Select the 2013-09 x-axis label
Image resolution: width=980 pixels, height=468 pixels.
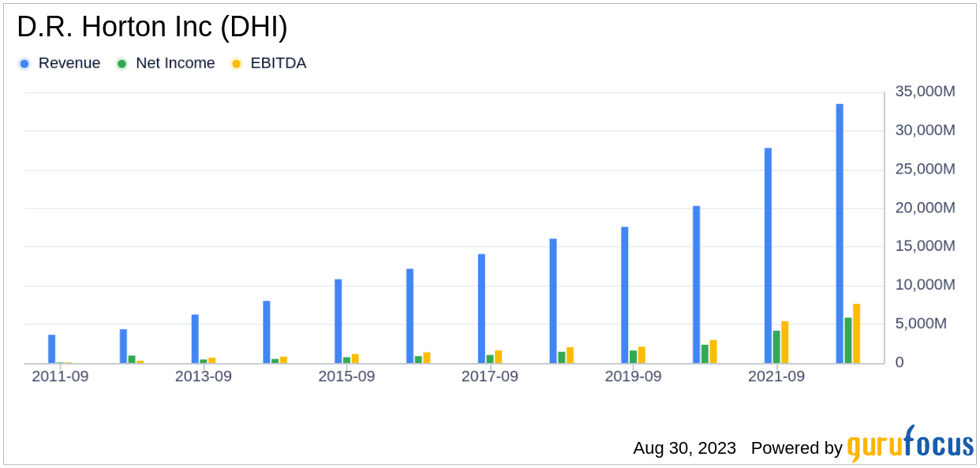[x=204, y=376]
